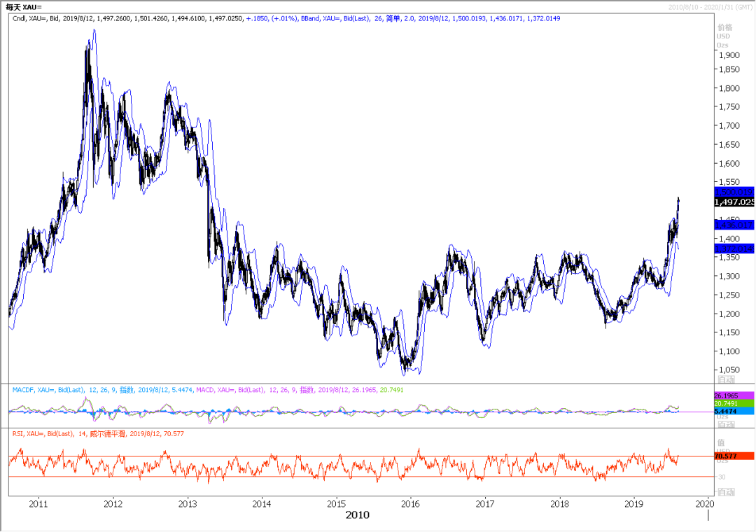This screenshot has height=532, width=756.
Task: Click the 2011 year label on time axis
Action: tap(38, 504)
